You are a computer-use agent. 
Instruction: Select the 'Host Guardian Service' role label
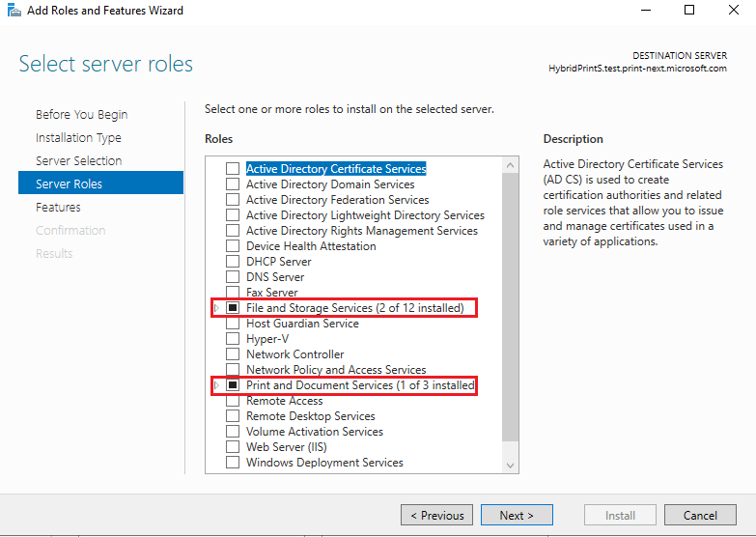(302, 324)
